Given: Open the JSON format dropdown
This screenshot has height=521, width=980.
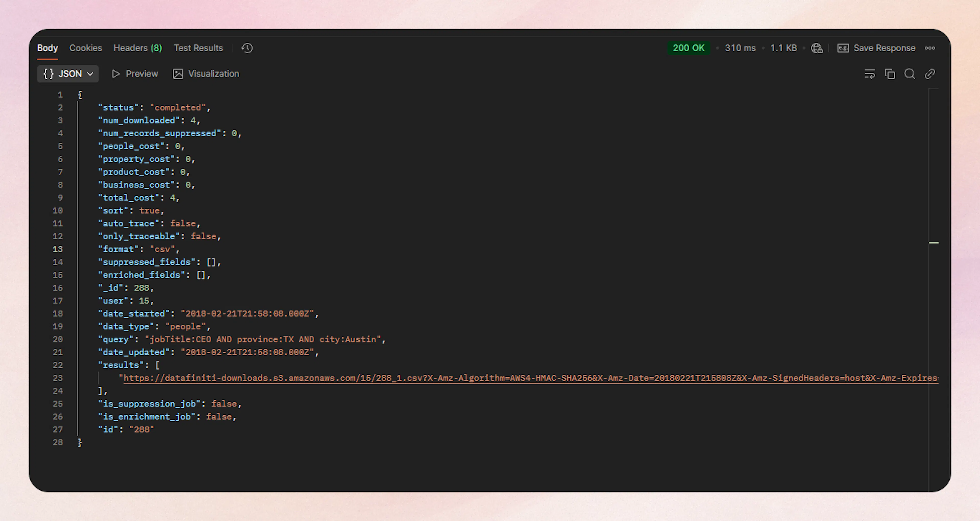Looking at the screenshot, I should pos(68,74).
